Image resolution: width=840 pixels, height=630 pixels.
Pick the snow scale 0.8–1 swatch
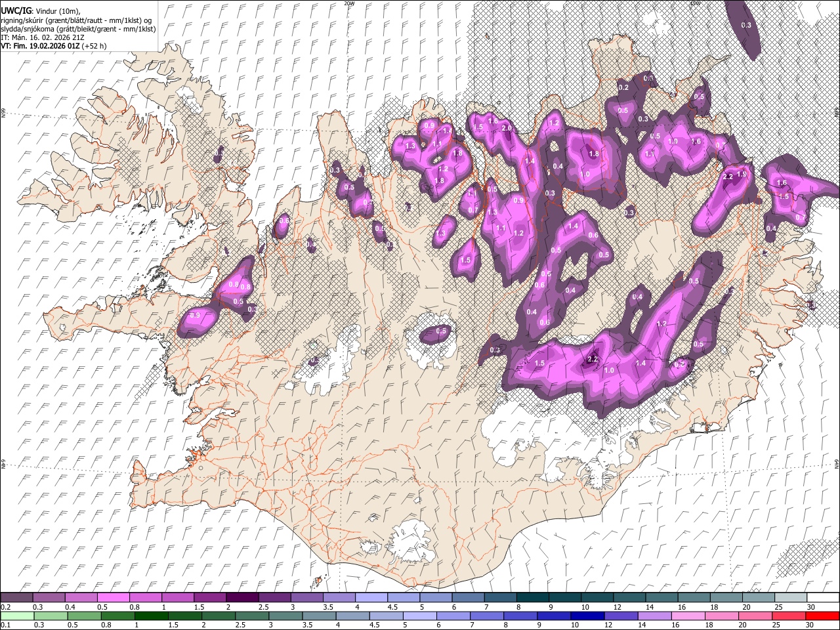pyautogui.click(x=145, y=598)
